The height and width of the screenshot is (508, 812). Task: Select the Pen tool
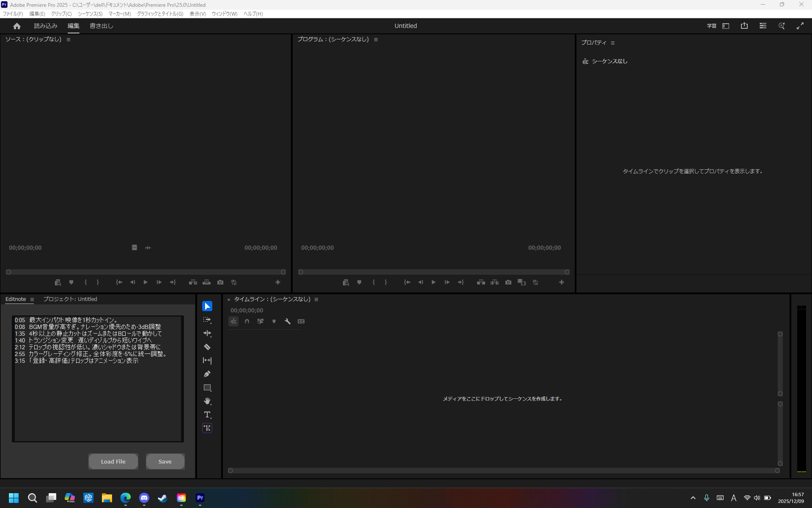point(207,374)
